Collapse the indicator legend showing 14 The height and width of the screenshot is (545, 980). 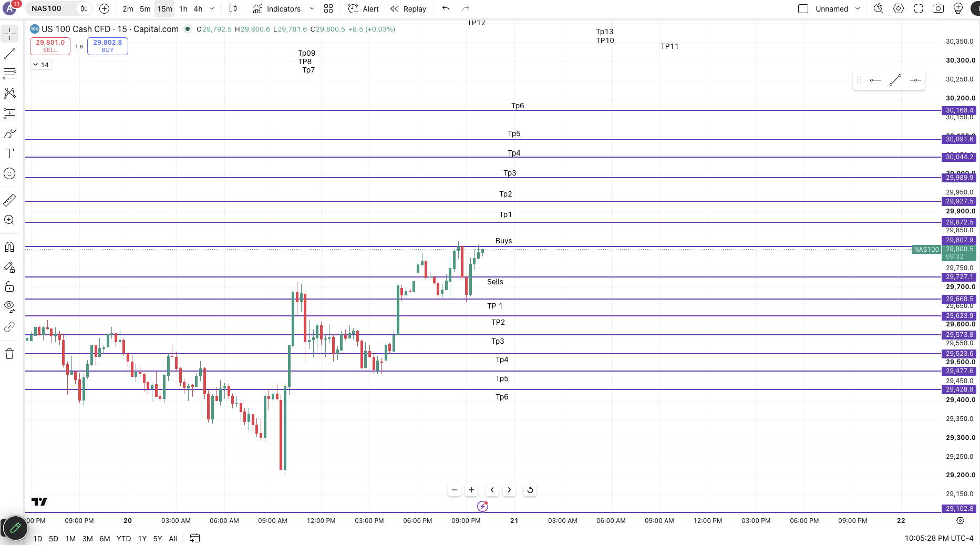pos(40,65)
